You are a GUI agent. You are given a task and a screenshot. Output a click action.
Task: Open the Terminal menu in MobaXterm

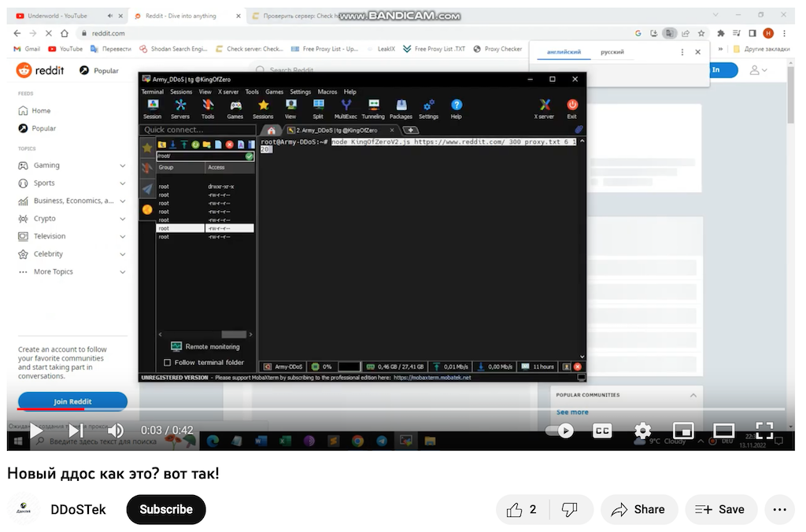click(x=152, y=91)
